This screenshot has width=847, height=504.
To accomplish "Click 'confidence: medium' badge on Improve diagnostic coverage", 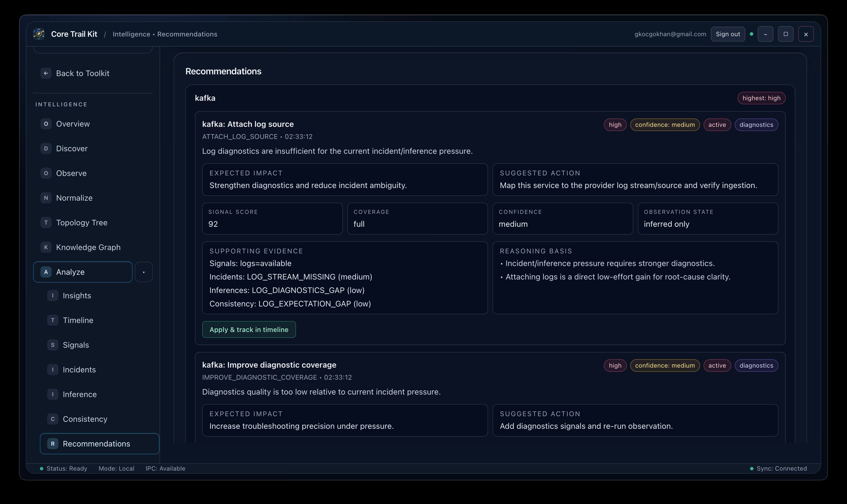I will click(665, 365).
